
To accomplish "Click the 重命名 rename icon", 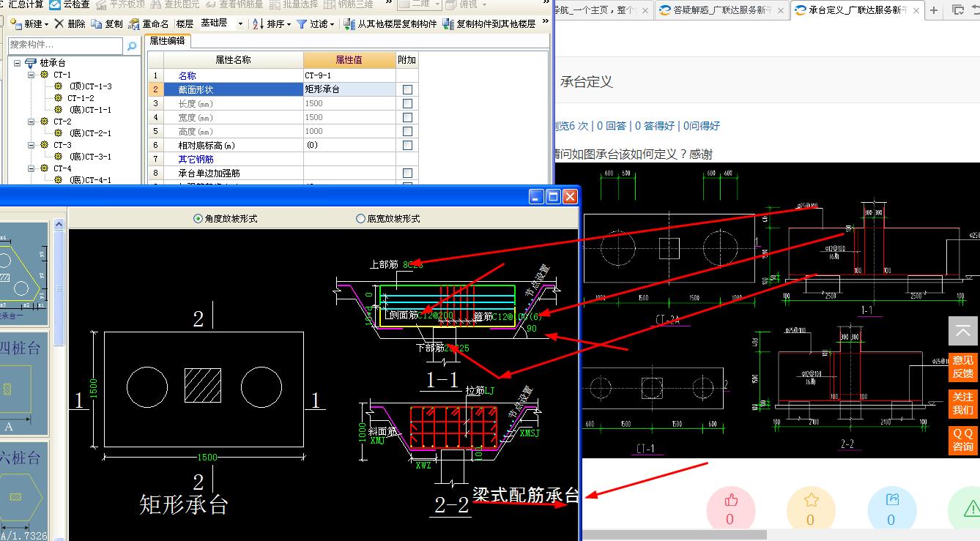I will 134,24.
